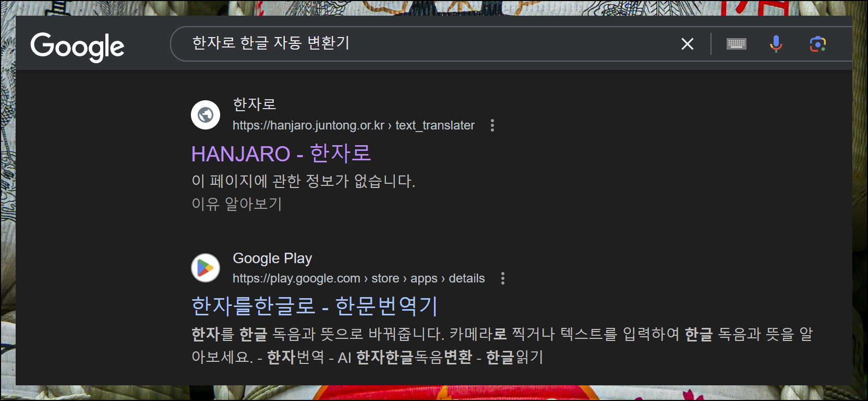Screen dimensions: 868x401
Task: Click the Google Play favicon
Action: pos(206,268)
